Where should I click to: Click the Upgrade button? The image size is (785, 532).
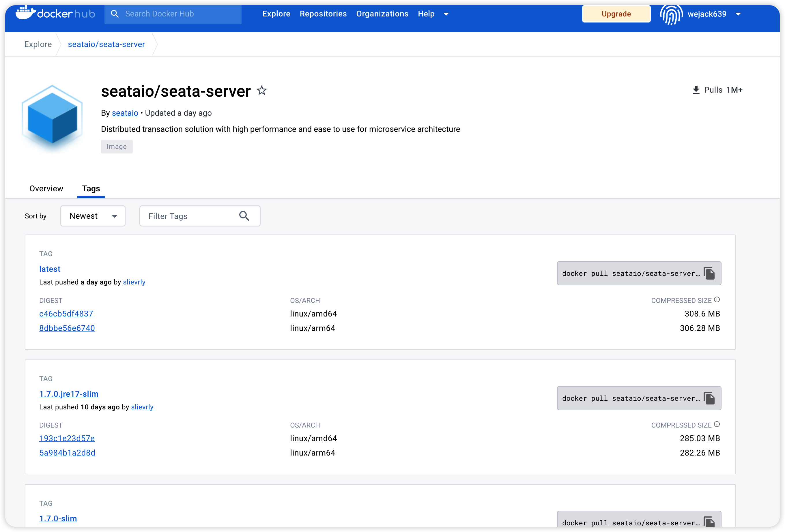pyautogui.click(x=616, y=14)
